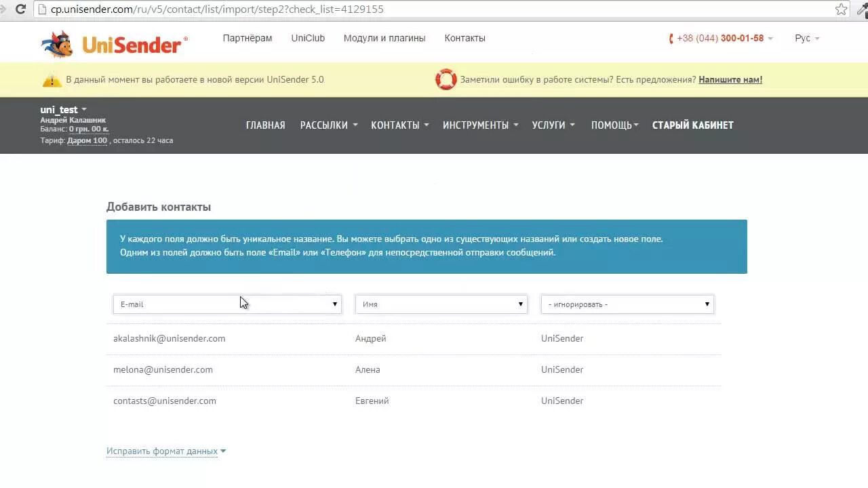The height and width of the screenshot is (488, 868).
Task: Click email akalashnik@unisender.com
Action: [170, 339]
